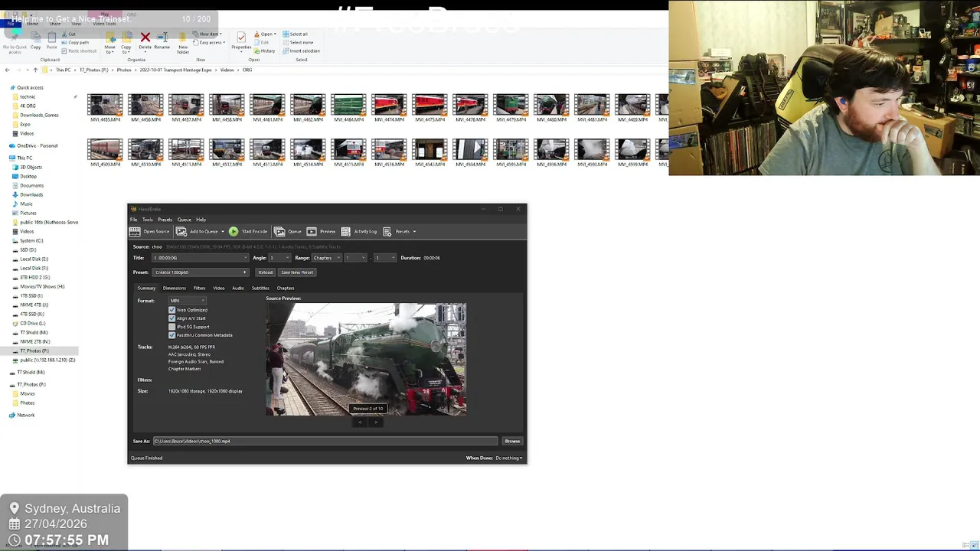Viewport: 980px width, 551px height.
Task: Select Local Disk (E:) in sidebar
Action: (x=34, y=259)
